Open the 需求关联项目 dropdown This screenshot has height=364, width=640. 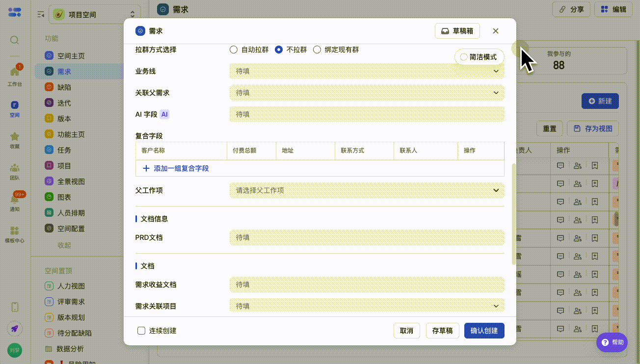point(367,306)
